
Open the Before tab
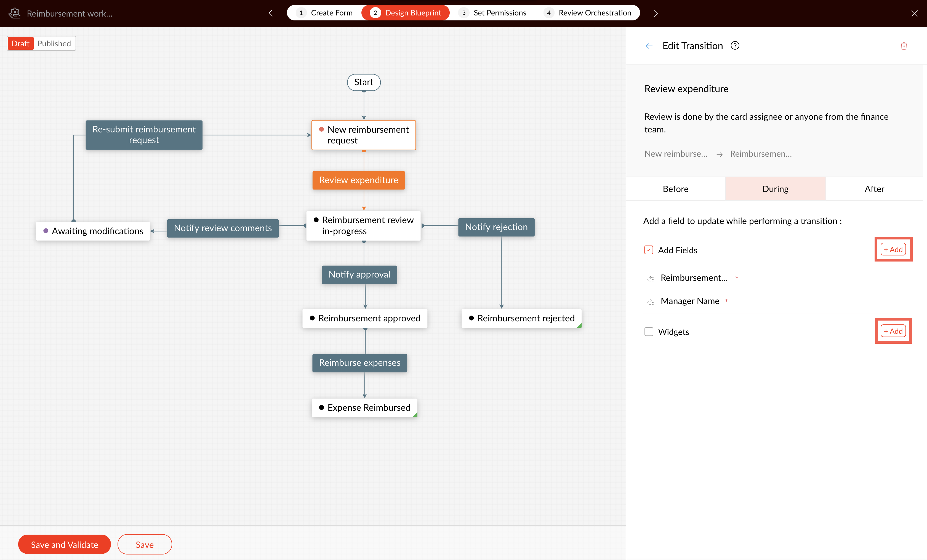(x=675, y=189)
